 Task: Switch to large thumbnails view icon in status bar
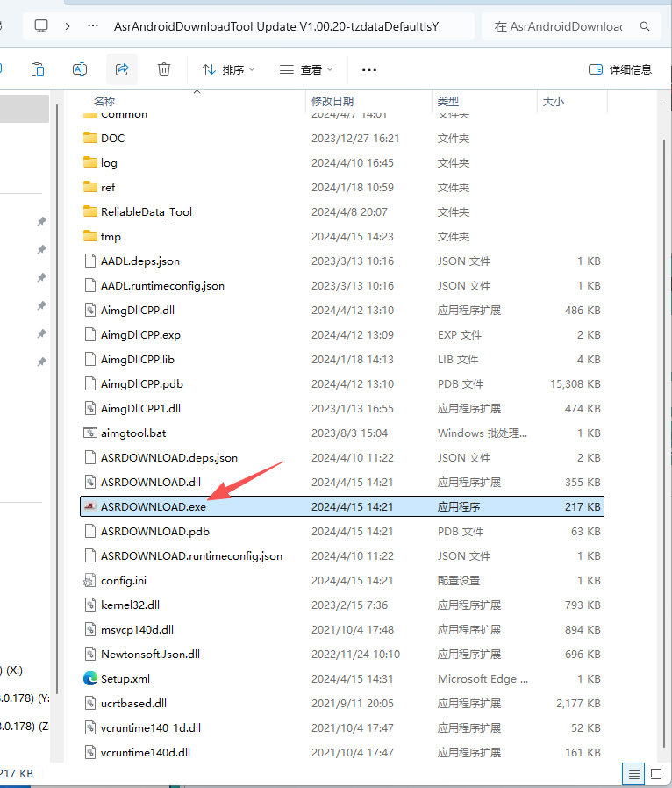pos(655,774)
